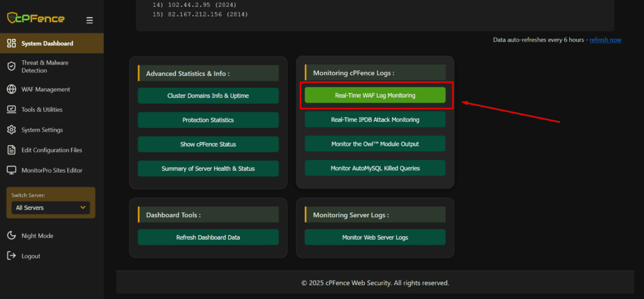Open Real-Time WAF Log Monitoring
644x299 pixels.
click(x=375, y=95)
